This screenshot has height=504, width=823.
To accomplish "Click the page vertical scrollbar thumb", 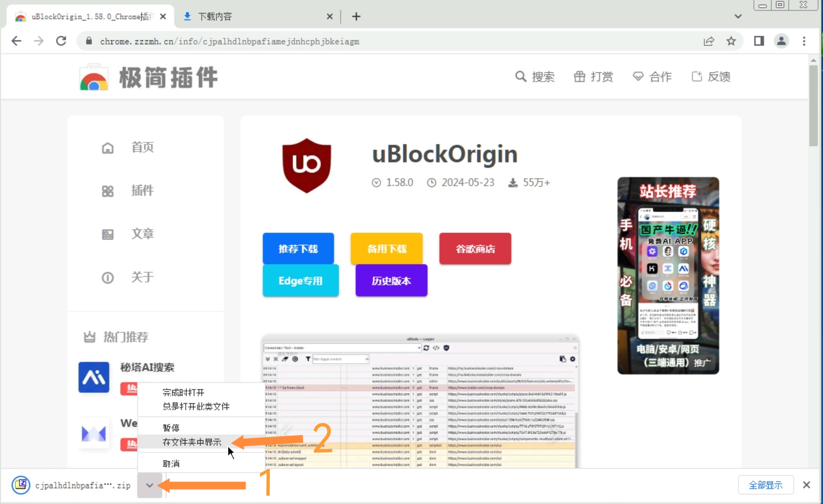I will coord(813,105).
